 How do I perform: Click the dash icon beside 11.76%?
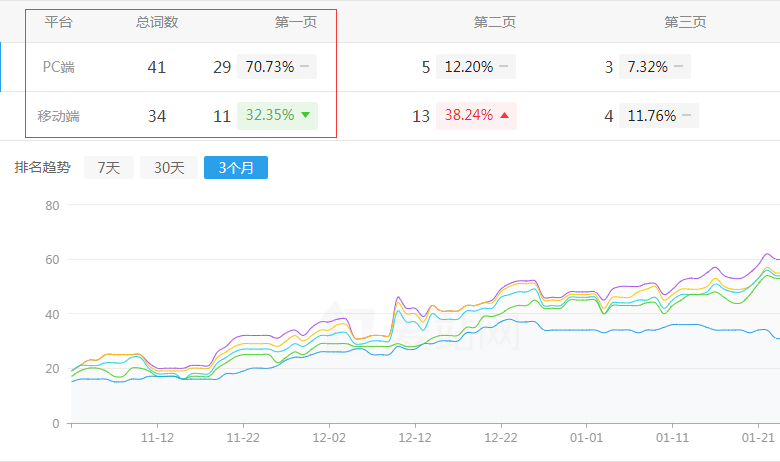[686, 116]
